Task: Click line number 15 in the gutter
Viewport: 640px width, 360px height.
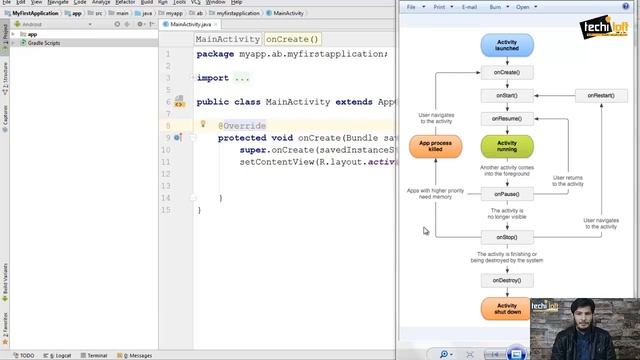Action: (x=165, y=210)
